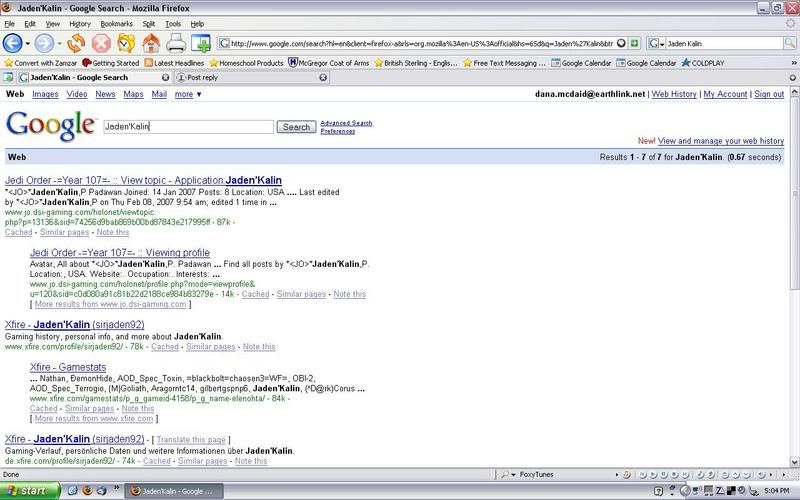Image resolution: width=800 pixels, height=500 pixels.
Task: Expand the Quick Launch overflow chevron
Action: [116, 488]
